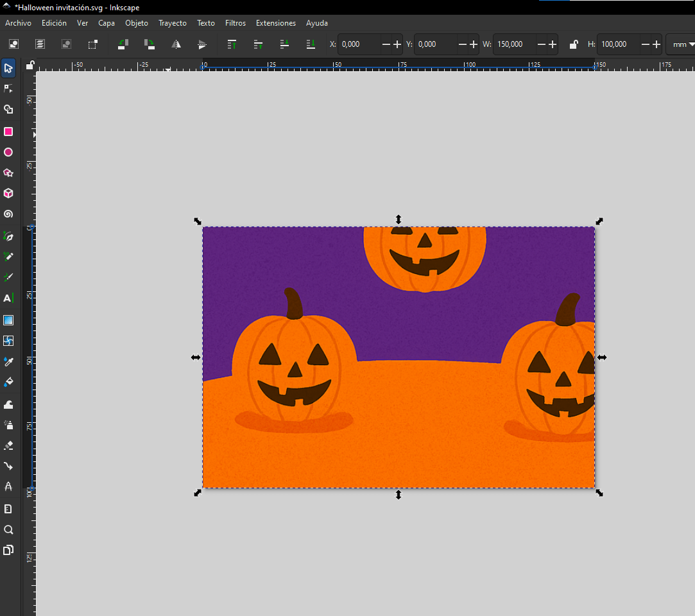Increase the W width value with plus
The width and height of the screenshot is (695, 616).
point(553,44)
